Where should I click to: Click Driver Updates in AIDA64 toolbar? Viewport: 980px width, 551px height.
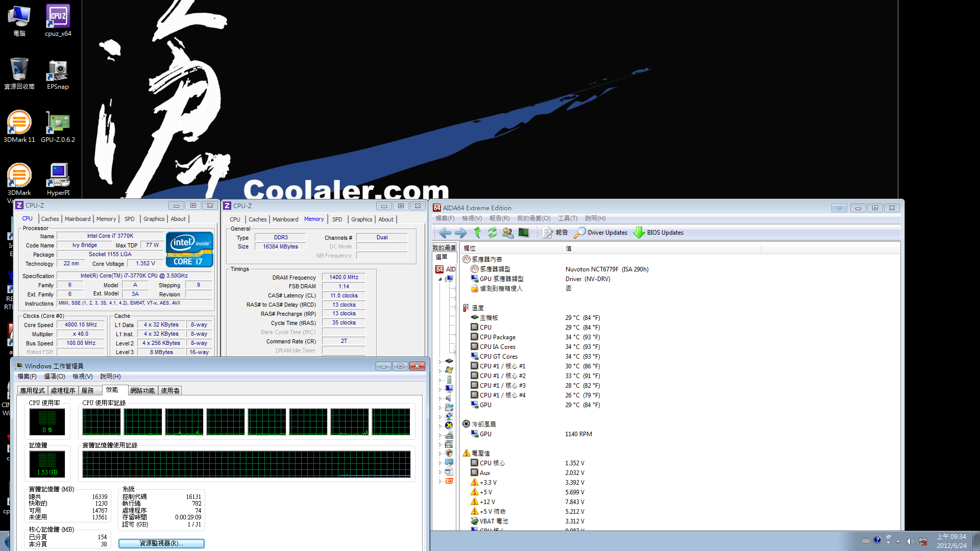(x=601, y=233)
